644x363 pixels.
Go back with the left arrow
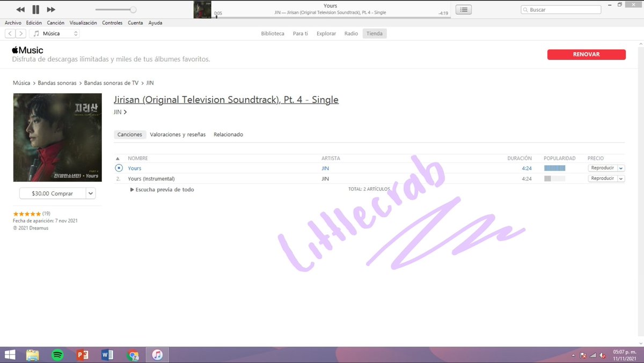pyautogui.click(x=10, y=33)
